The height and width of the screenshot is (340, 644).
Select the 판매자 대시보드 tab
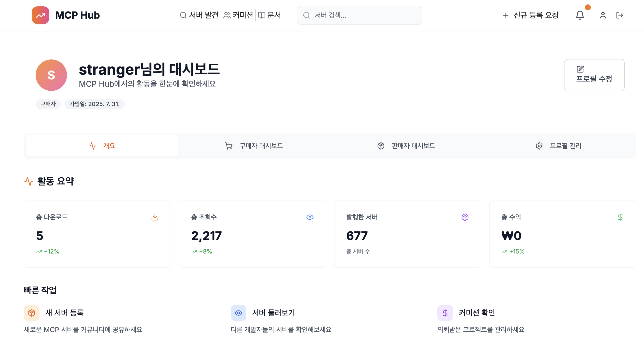click(406, 146)
